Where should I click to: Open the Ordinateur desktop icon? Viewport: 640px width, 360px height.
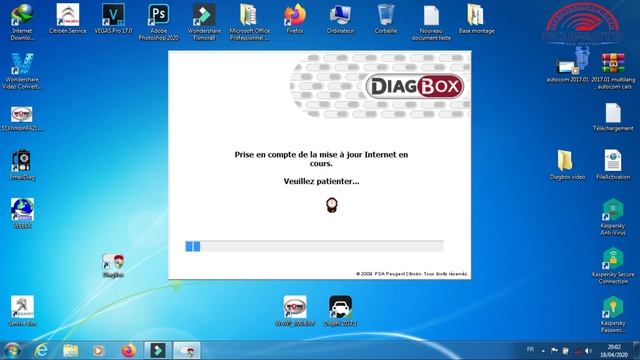click(340, 18)
